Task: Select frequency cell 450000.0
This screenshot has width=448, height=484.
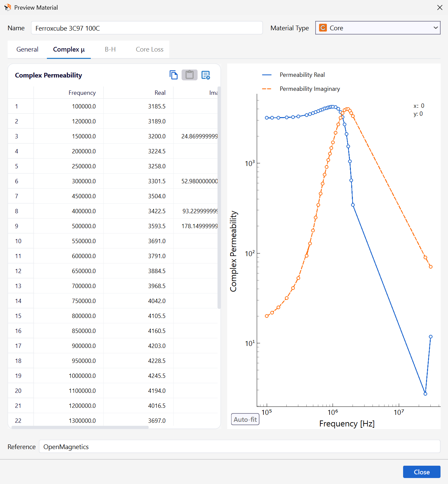Action: click(69, 196)
